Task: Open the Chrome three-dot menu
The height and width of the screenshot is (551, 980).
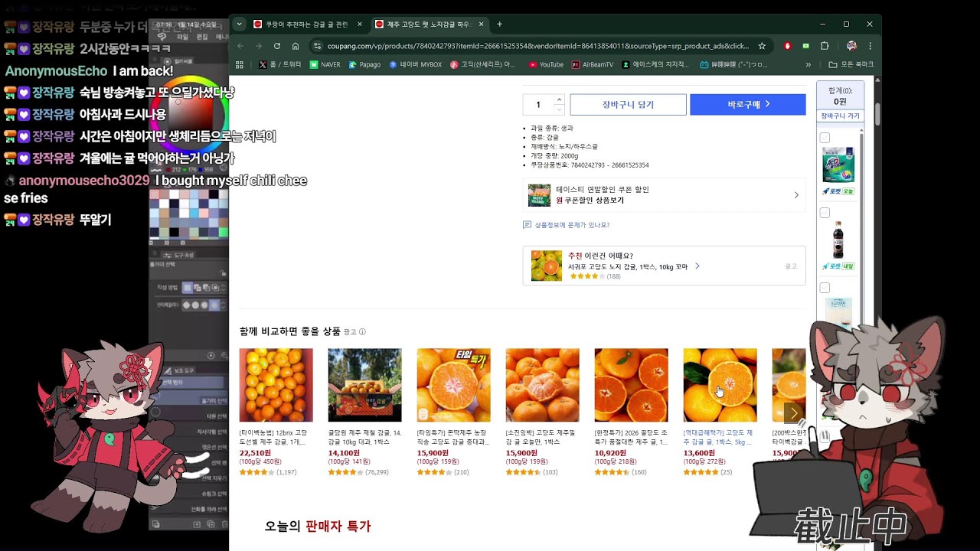Action: click(870, 46)
